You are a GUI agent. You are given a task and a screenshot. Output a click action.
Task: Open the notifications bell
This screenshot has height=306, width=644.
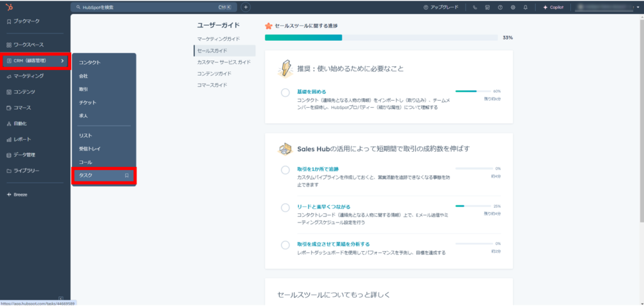[x=525, y=8]
